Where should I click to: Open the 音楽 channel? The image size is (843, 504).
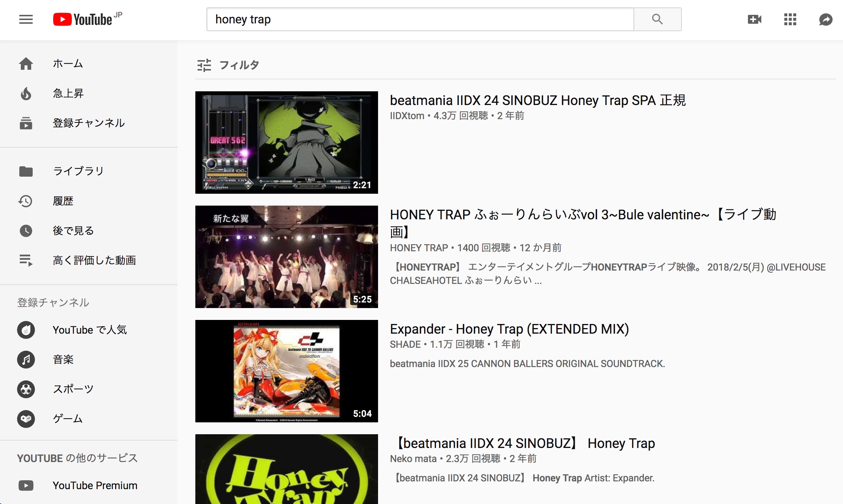click(89, 359)
